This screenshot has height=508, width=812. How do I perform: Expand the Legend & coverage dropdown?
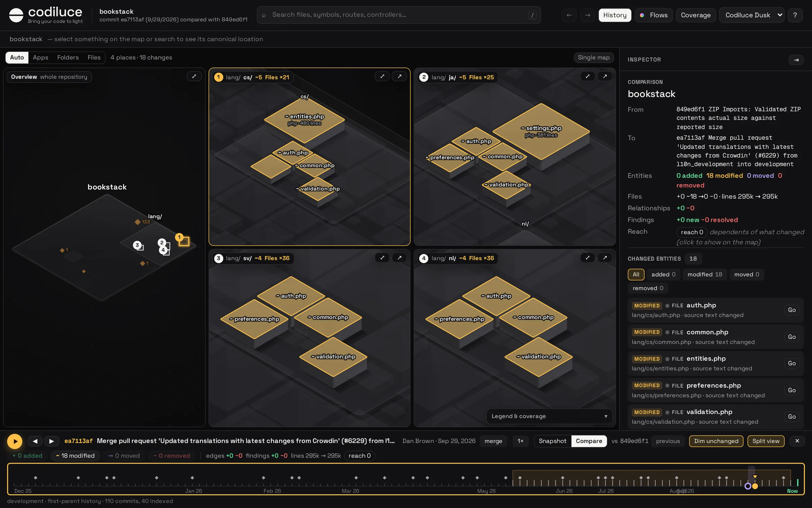pyautogui.click(x=549, y=416)
